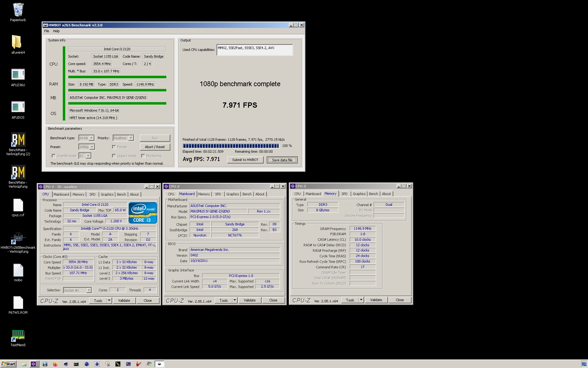Switch to SPD tab in CPU-Z qaa0nx window
588x368 pixels.
pos(92,194)
